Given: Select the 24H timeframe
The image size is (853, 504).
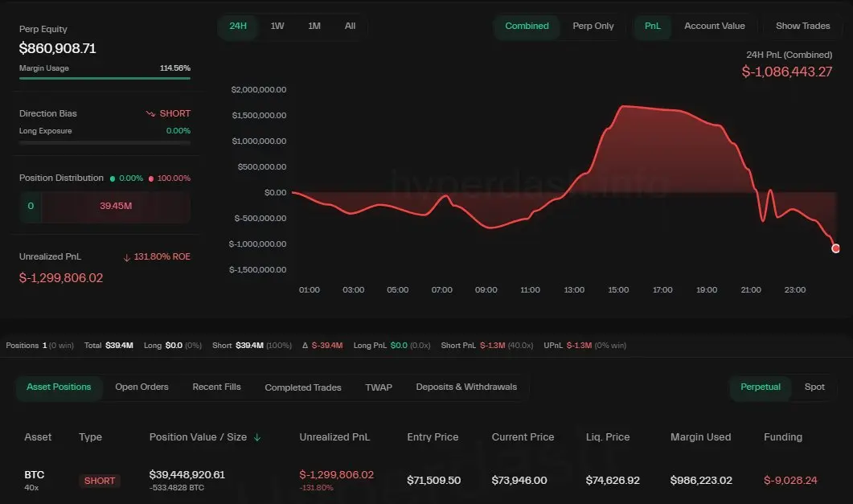Looking at the screenshot, I should [x=237, y=26].
